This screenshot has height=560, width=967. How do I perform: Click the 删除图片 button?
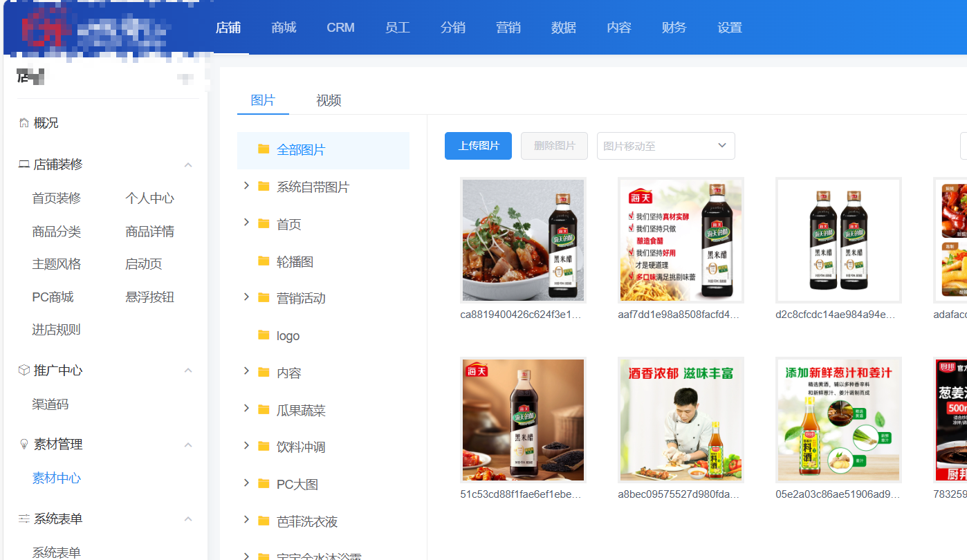point(554,146)
